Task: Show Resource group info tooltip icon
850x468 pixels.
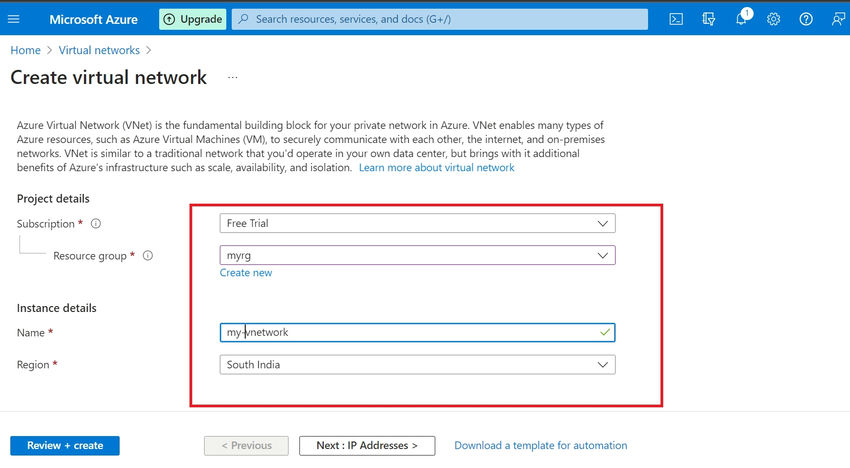Action: (x=148, y=255)
